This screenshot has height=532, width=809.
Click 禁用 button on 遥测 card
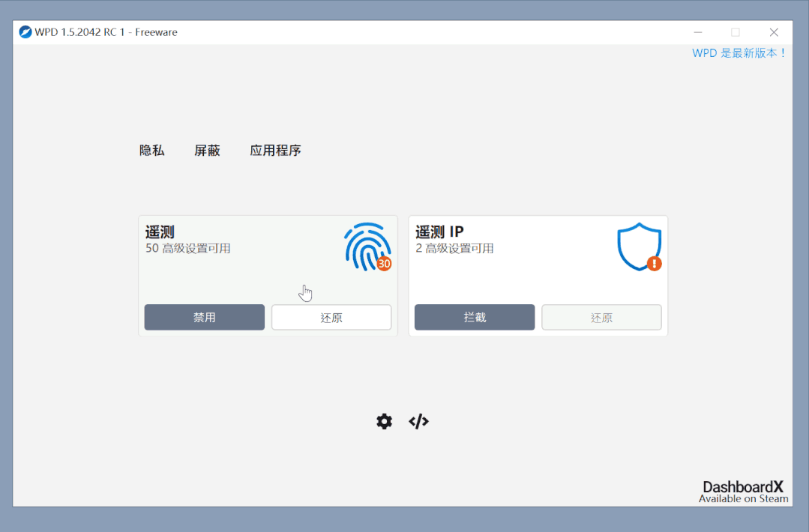point(205,317)
